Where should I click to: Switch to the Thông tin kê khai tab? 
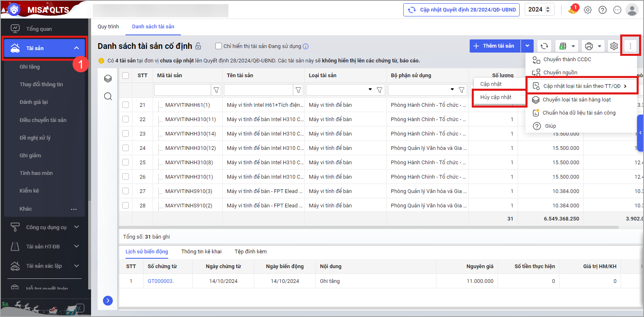[201, 252]
